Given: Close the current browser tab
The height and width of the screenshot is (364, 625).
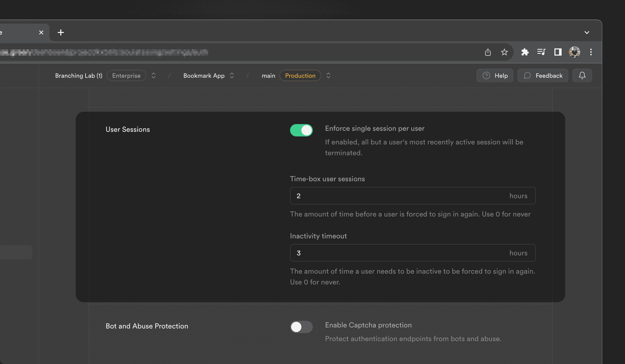Looking at the screenshot, I should point(41,32).
